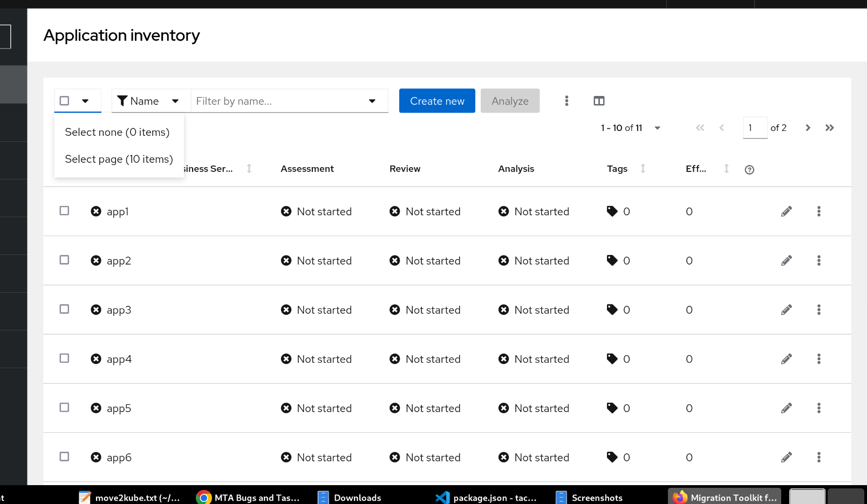Sort by the Tags column arrows
This screenshot has width=867, height=504.
(x=643, y=169)
